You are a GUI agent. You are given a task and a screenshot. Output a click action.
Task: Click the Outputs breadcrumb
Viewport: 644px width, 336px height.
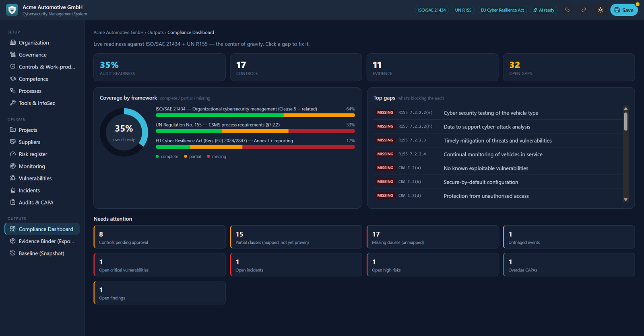tap(155, 32)
